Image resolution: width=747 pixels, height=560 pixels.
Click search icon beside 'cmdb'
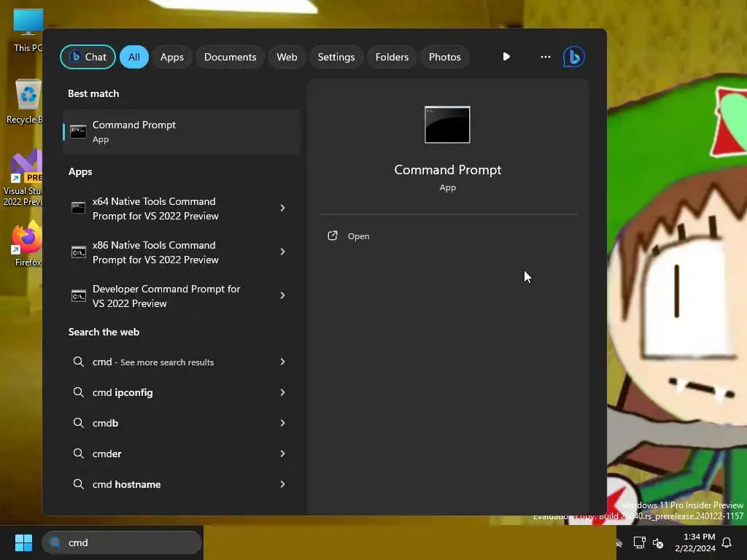tap(79, 422)
